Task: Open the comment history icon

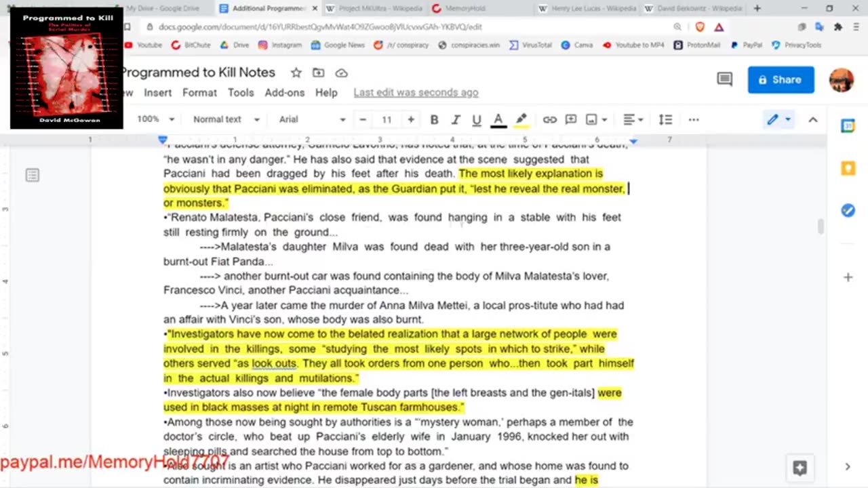Action: 725,79
